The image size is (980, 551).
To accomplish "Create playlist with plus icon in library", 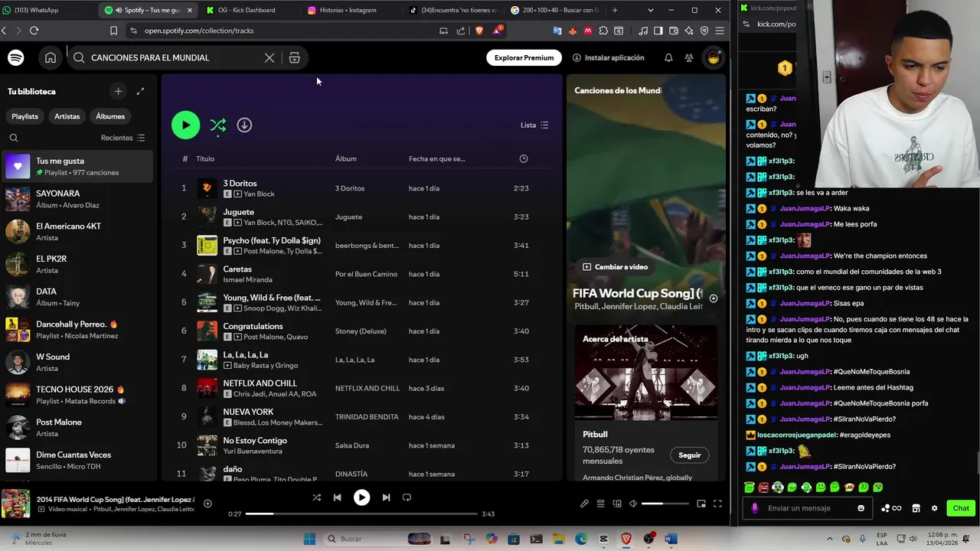I will pyautogui.click(x=118, y=91).
